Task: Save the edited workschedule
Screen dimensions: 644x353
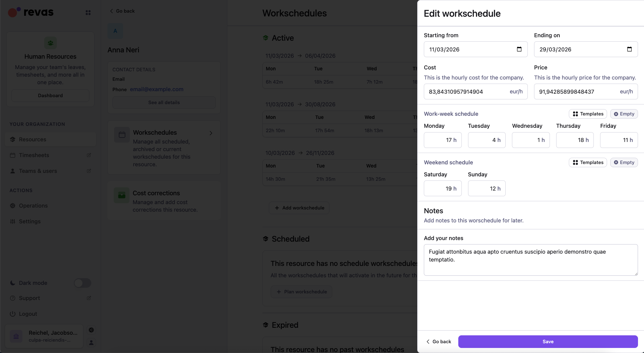Action: [548, 341]
